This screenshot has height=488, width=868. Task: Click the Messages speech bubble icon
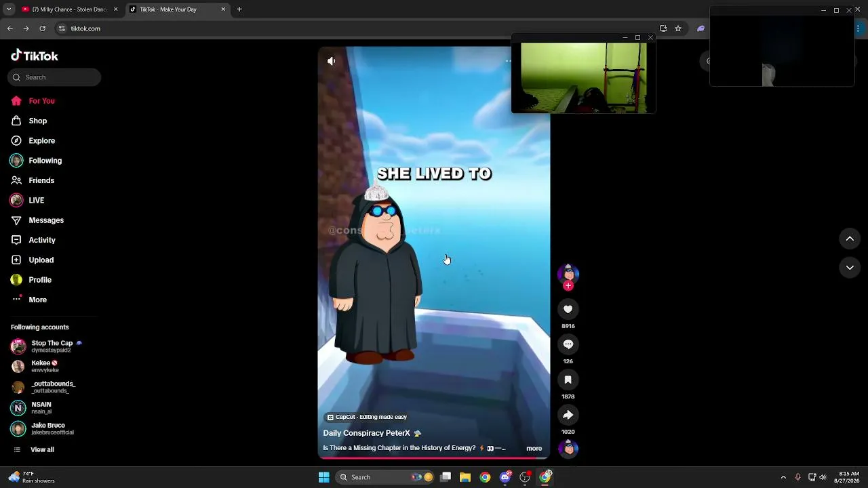pos(16,220)
